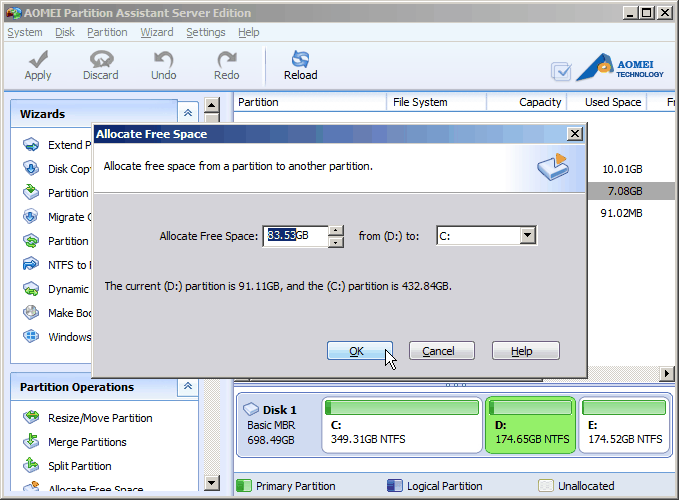The width and height of the screenshot is (679, 500).
Task: Open the Wizard menu
Action: [x=157, y=32]
